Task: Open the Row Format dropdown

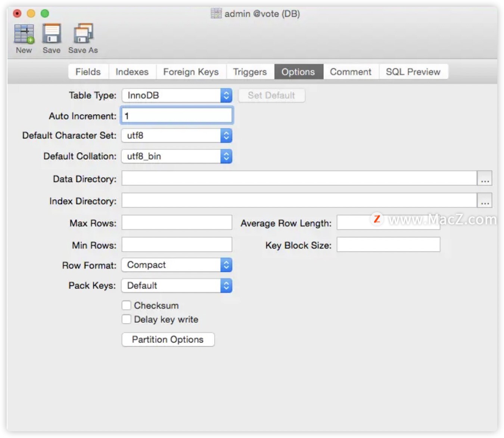Action: 177,265
